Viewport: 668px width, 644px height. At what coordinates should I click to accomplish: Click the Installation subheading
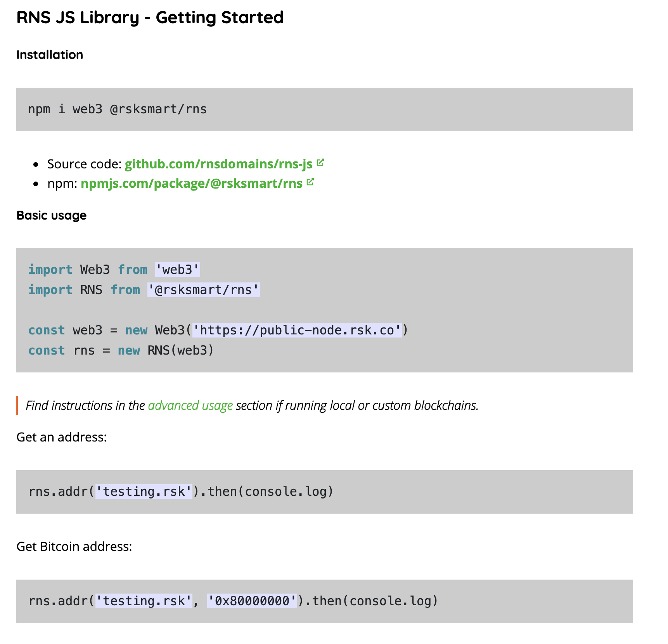50,55
